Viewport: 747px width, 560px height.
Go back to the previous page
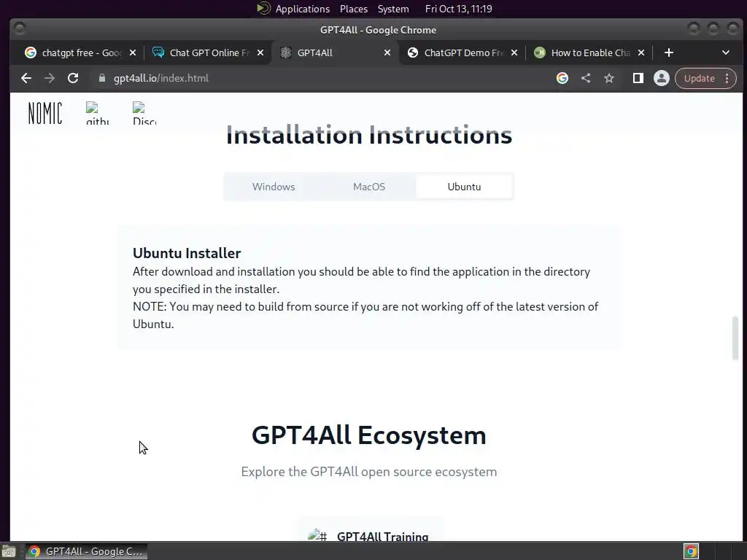pyautogui.click(x=26, y=78)
